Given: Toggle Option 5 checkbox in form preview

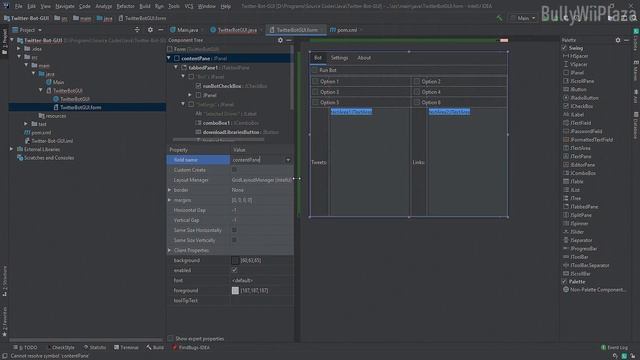Looking at the screenshot, I should tap(316, 102).
